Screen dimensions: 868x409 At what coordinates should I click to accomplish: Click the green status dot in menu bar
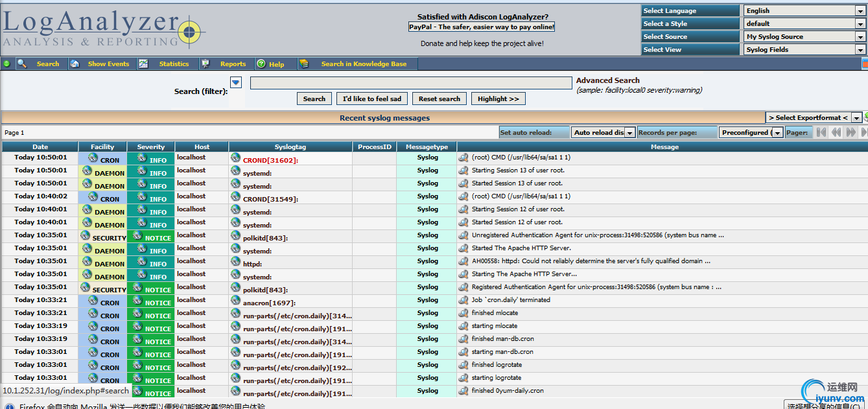point(6,64)
